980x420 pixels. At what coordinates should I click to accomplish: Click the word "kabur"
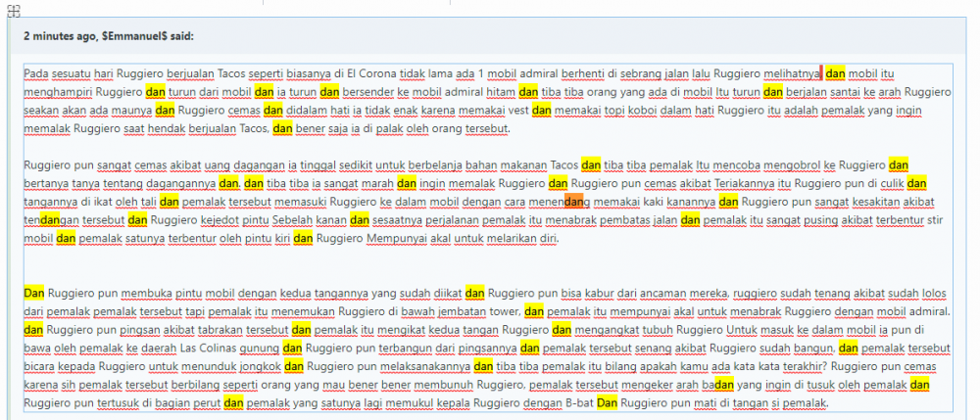600,293
